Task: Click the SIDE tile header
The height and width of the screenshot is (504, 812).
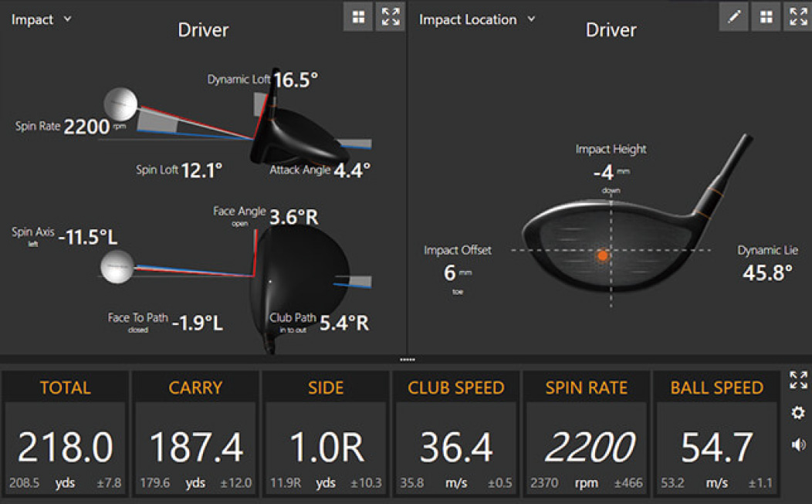Action: point(326,387)
